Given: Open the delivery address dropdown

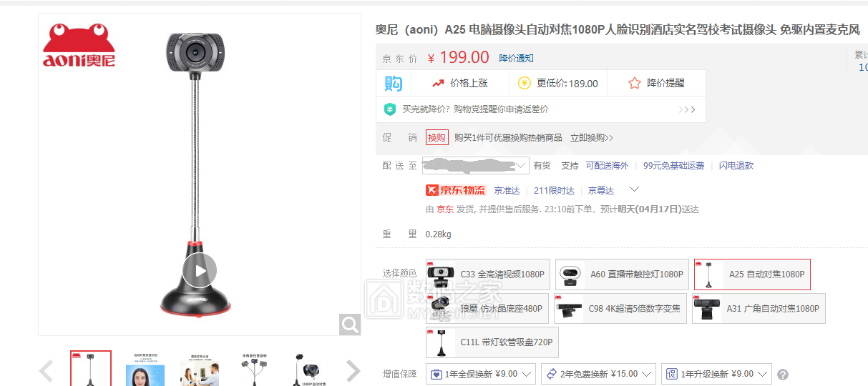Looking at the screenshot, I should [476, 165].
